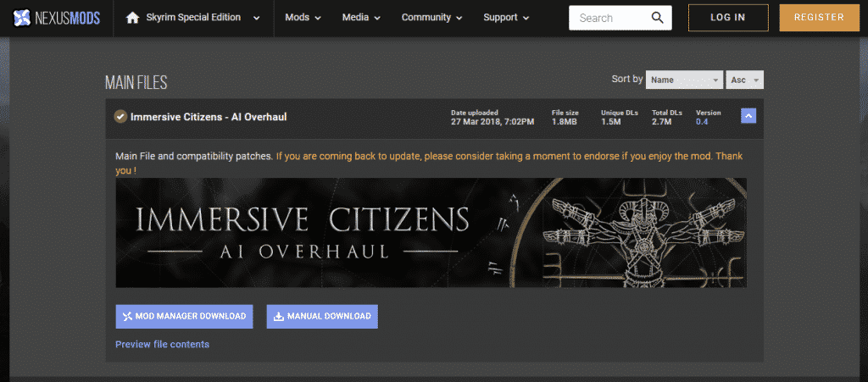Click the MOD MANAGER DOWNLOAD button
Screen dimensions: 868x382
(184, 316)
